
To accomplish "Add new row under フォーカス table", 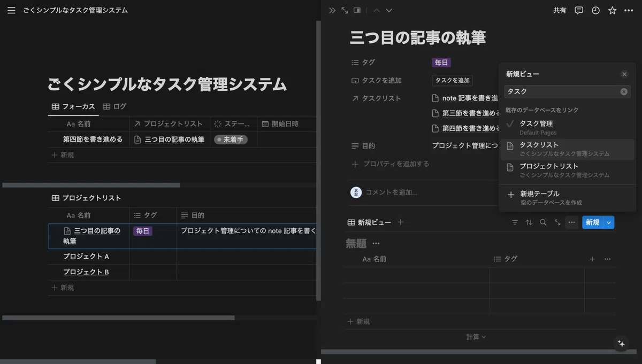I will click(x=63, y=155).
